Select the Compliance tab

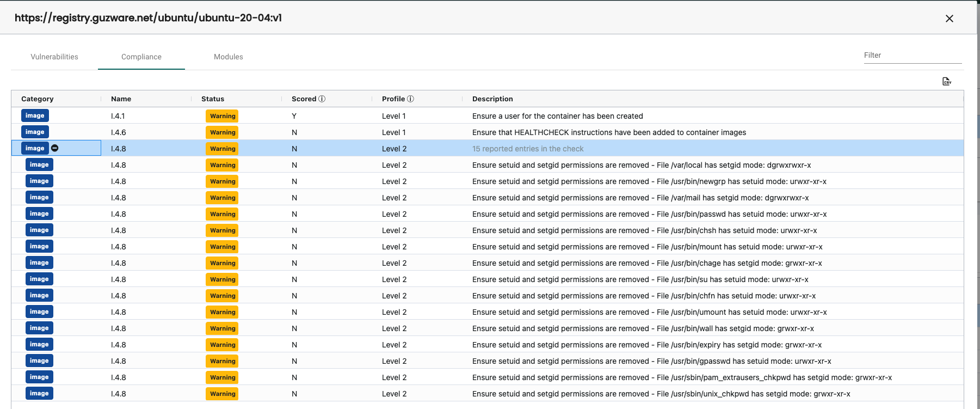[141, 57]
